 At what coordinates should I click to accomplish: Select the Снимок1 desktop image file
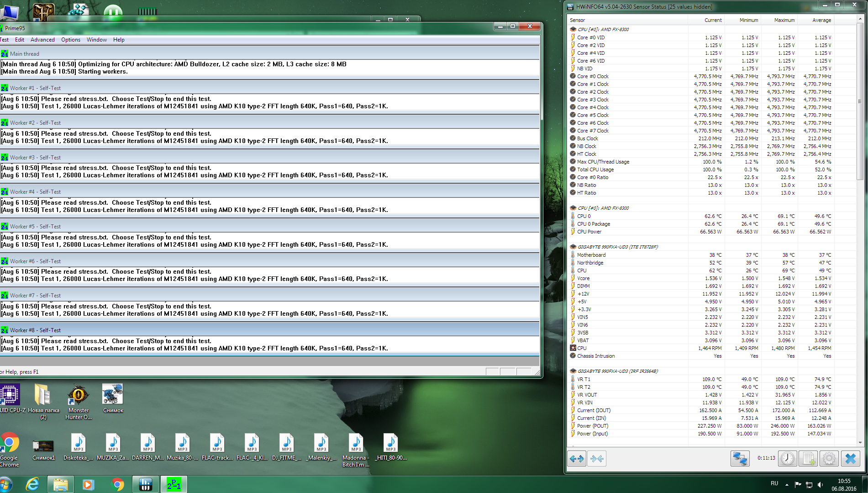pyautogui.click(x=43, y=450)
